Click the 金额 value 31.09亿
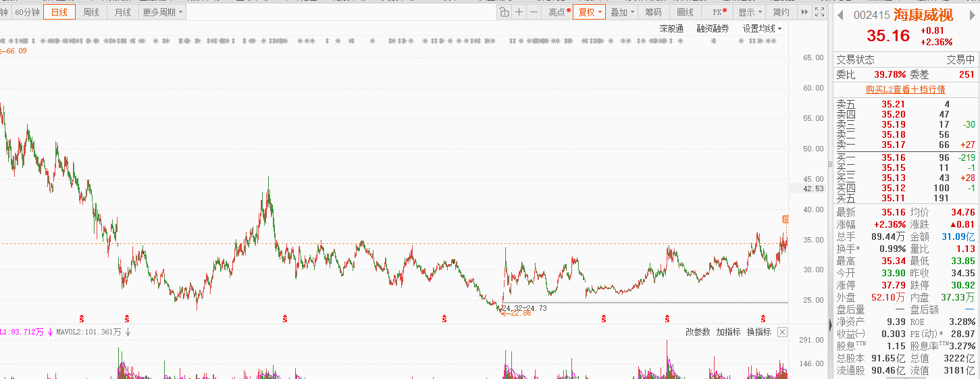Viewport: 980px width, 379px height. [958, 236]
